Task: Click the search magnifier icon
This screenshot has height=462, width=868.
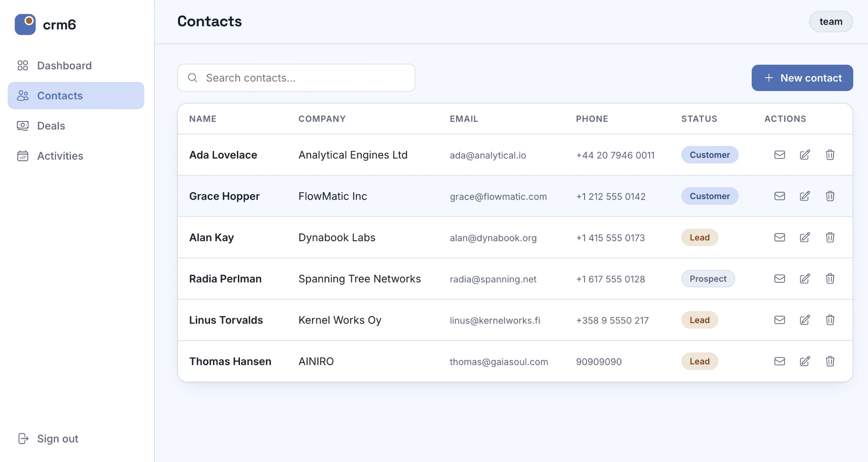Action: point(193,78)
